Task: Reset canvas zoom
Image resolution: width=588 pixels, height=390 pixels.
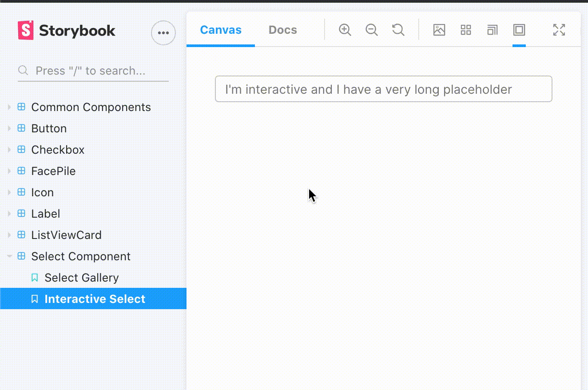Action: pos(398,30)
